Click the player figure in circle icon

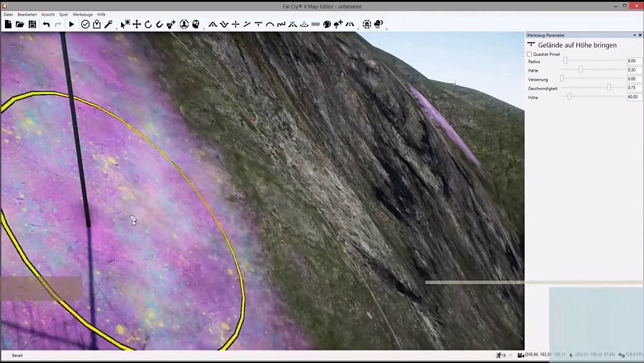pyautogui.click(x=184, y=24)
